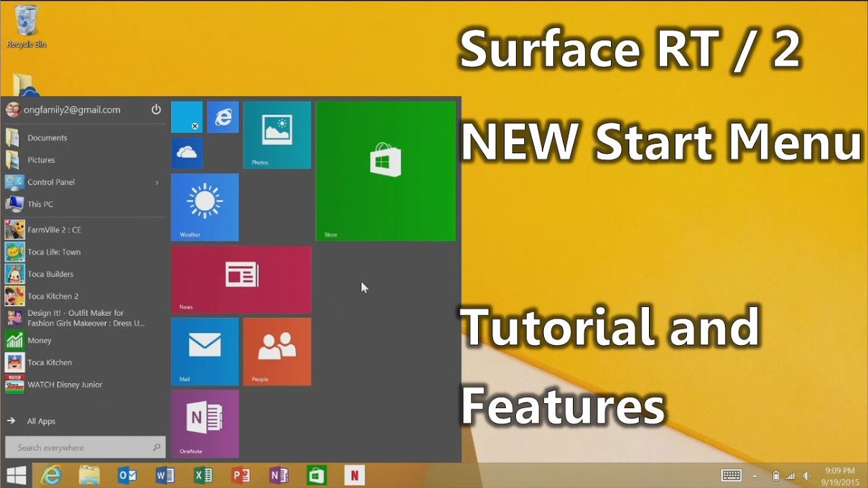Open Control Panel entry

pos(84,182)
